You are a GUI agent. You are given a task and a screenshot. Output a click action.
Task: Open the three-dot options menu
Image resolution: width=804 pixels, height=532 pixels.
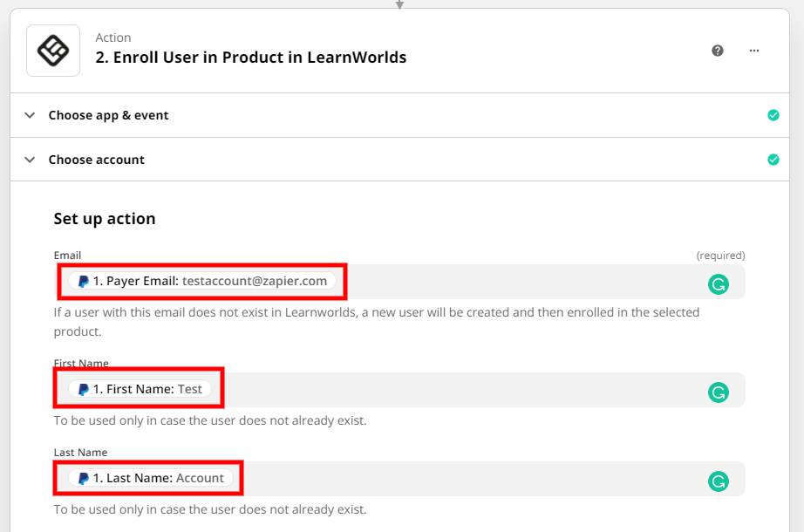coord(753,51)
